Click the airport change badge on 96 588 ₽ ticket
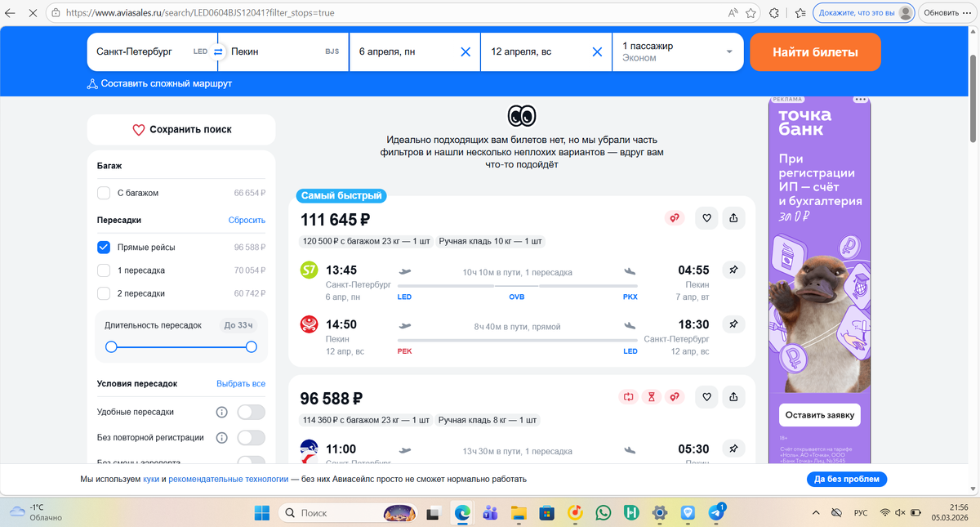980x527 pixels. (x=675, y=397)
